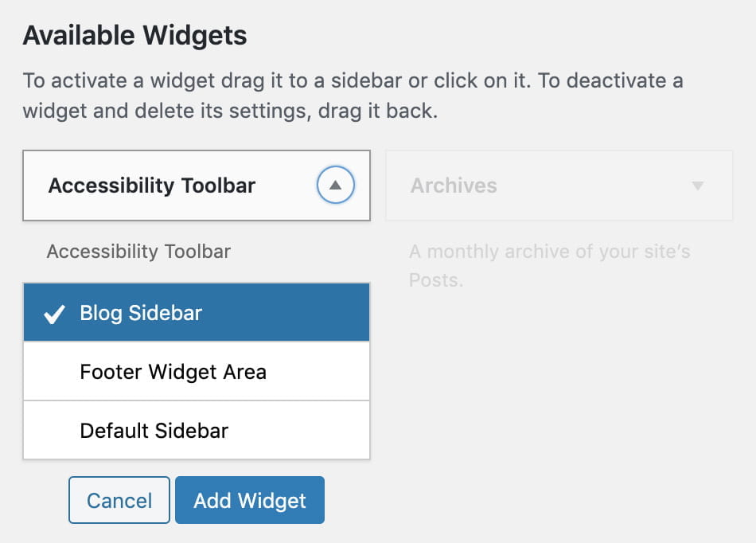Click the Accessibility Toolbar widget header
The image size is (756, 543).
coord(197,185)
